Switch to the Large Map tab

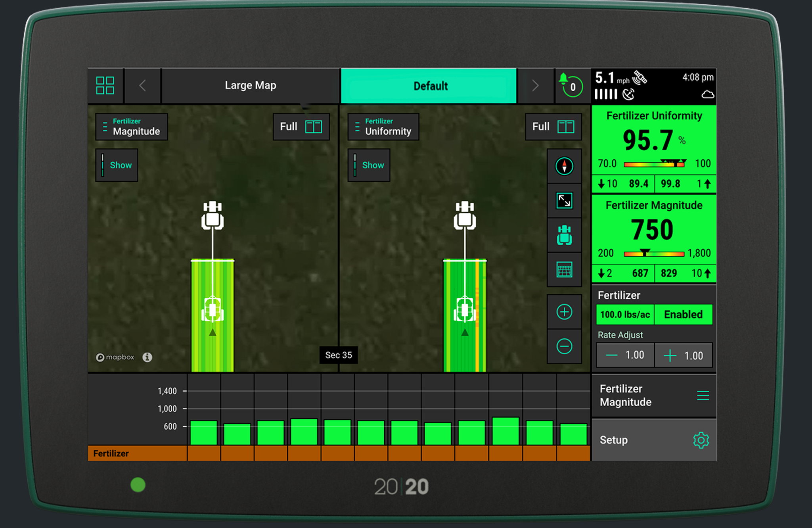(251, 86)
